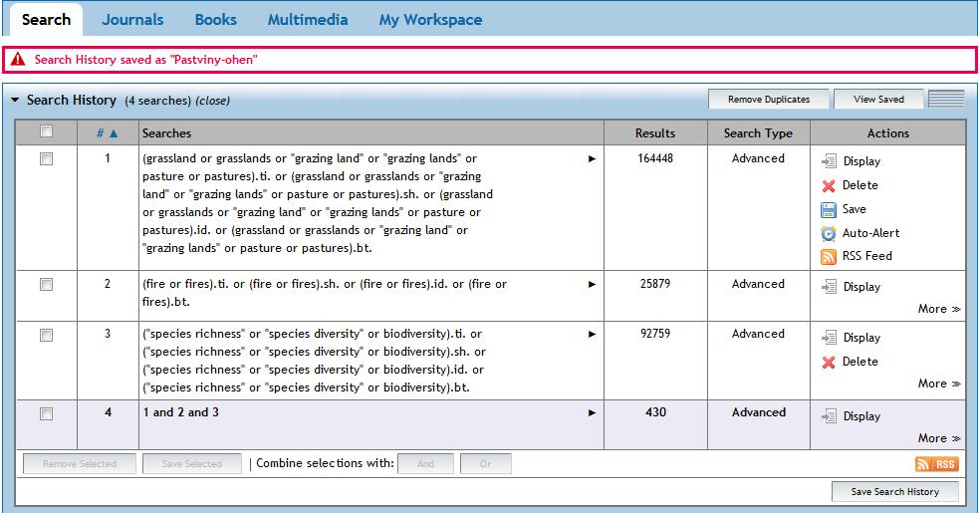Screen dimensions: 980x513
Task: Expand More actions for search 2
Action: coord(939,309)
